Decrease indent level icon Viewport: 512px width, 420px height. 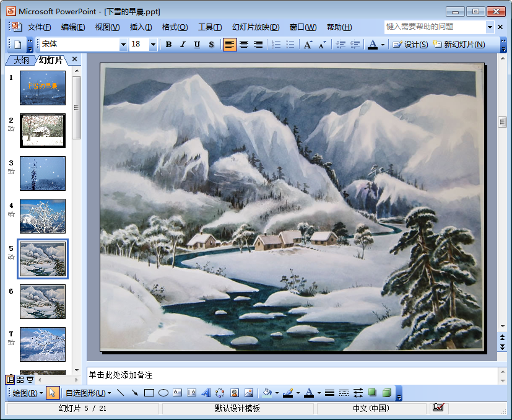pyautogui.click(x=341, y=45)
